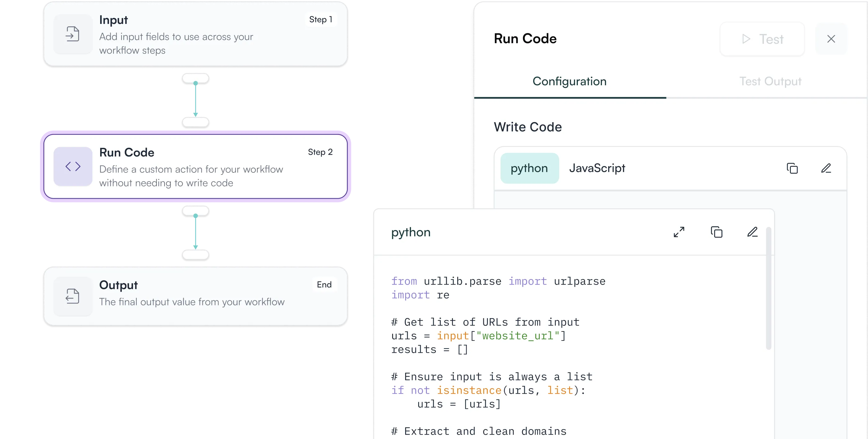The height and width of the screenshot is (439, 868).
Task: Run the workflow with the Test button
Action: (762, 39)
